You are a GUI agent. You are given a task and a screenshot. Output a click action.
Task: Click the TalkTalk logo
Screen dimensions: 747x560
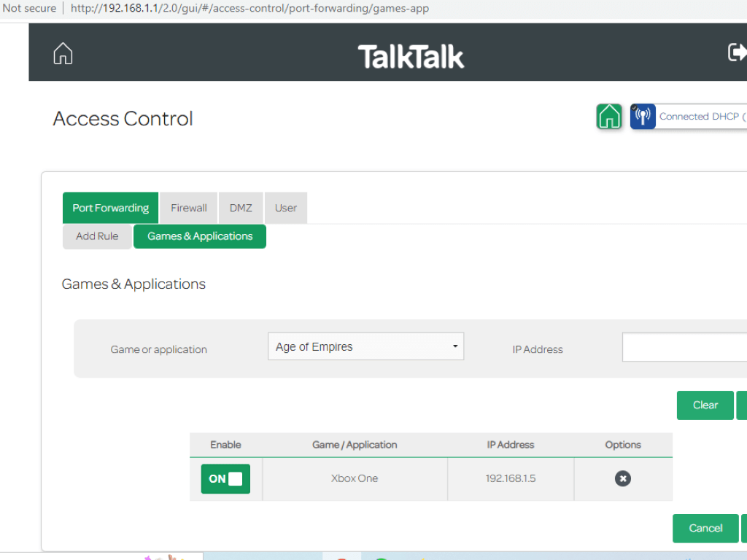tap(411, 57)
